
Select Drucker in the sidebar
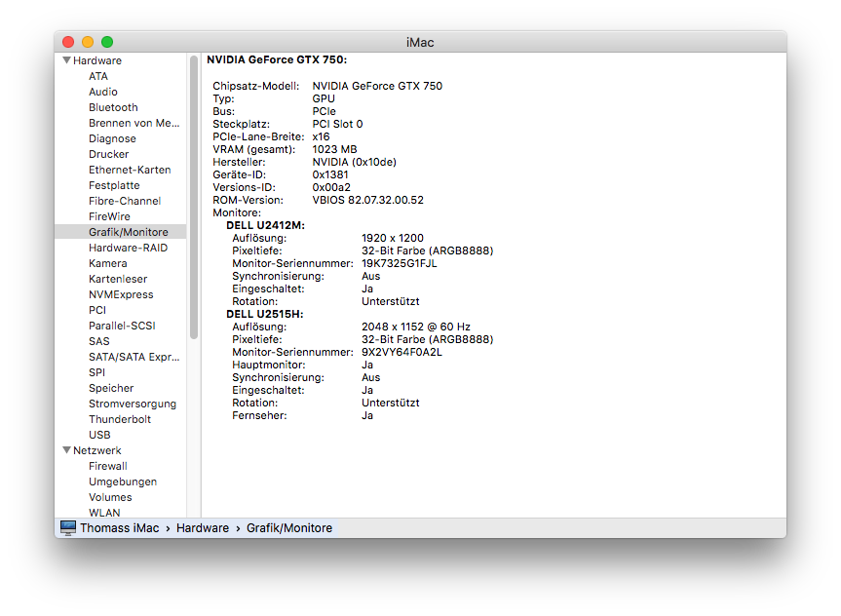(108, 154)
